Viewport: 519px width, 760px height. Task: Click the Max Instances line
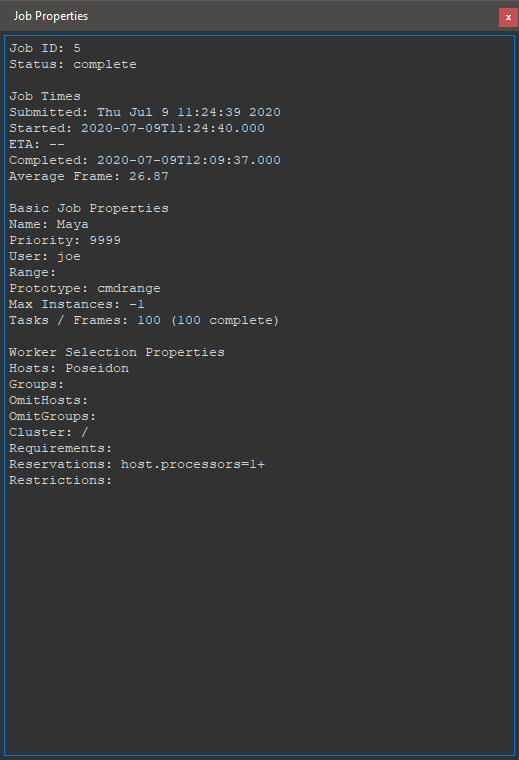coord(77,304)
